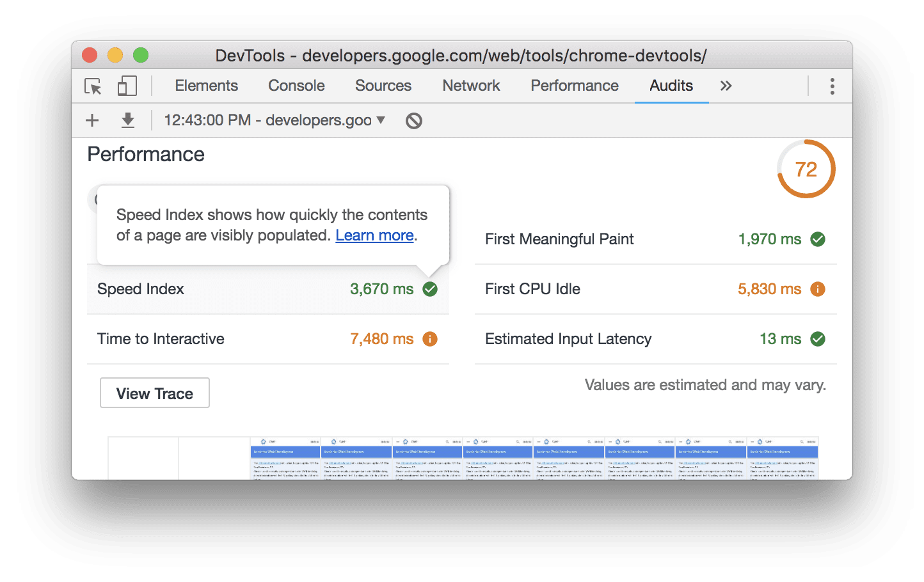Click the download report icon

click(128, 120)
